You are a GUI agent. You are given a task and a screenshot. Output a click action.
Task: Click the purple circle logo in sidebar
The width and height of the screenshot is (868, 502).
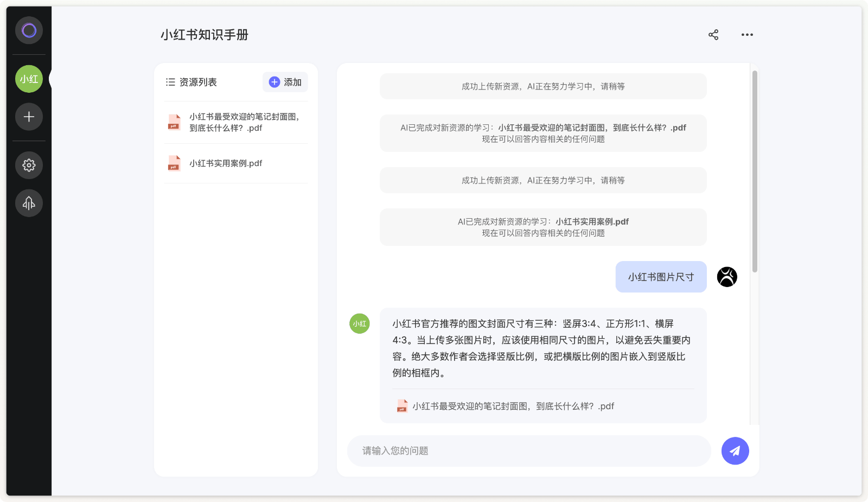point(29,30)
